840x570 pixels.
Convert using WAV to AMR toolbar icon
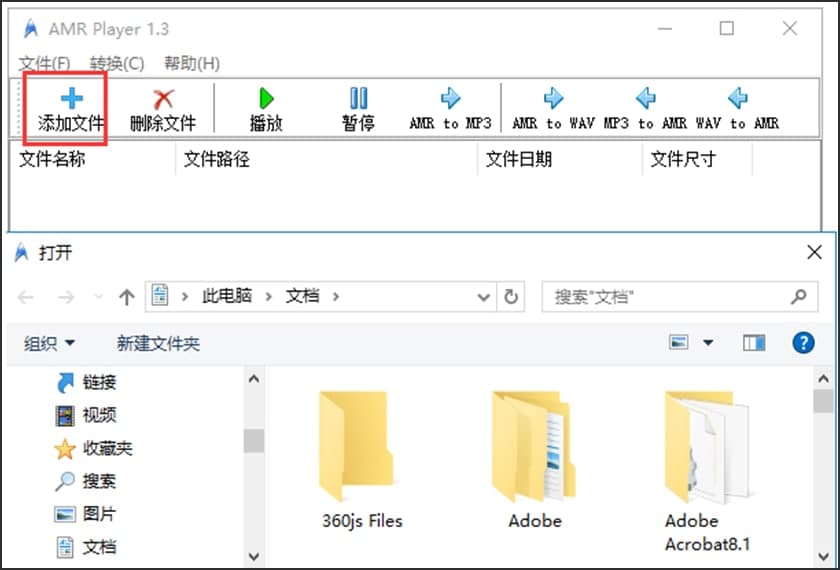[x=738, y=98]
